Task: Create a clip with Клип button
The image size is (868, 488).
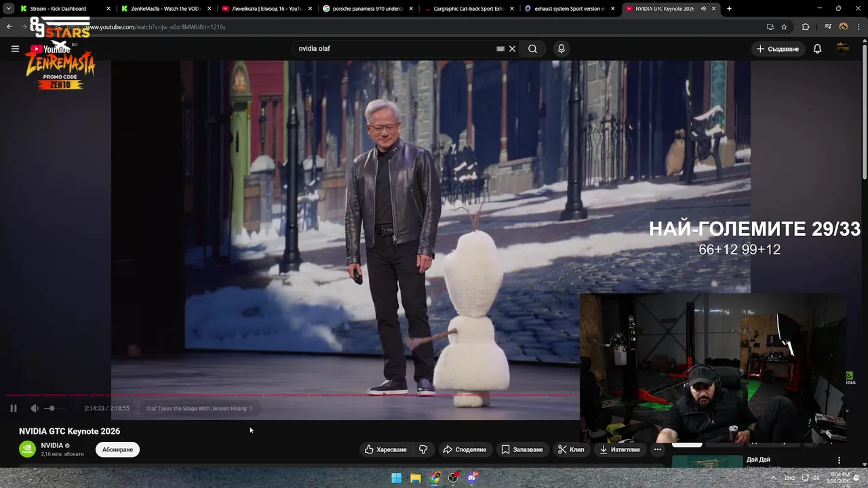Action: click(571, 449)
